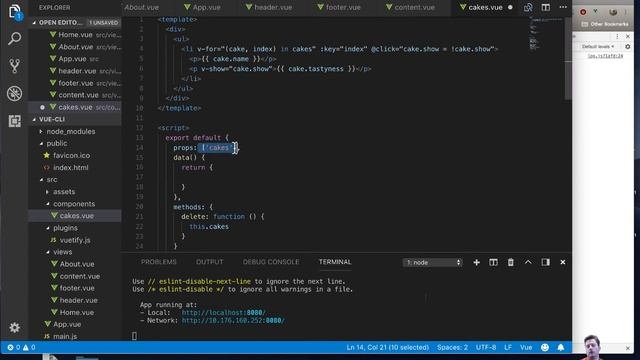Switch to the footer.vue editor tab

339,7
